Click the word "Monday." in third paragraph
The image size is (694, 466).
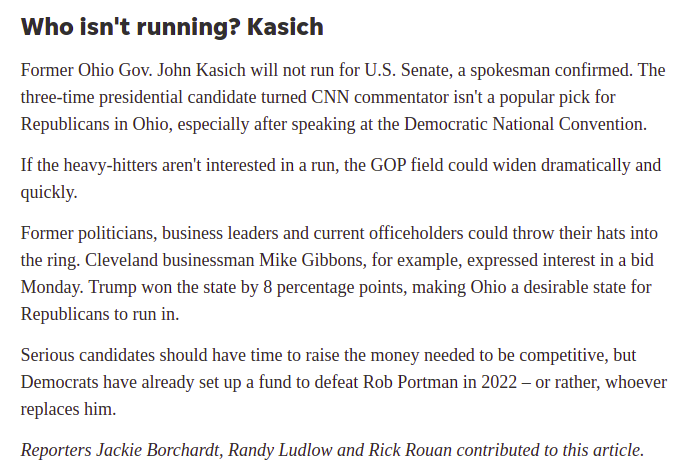pyautogui.click(x=52, y=287)
